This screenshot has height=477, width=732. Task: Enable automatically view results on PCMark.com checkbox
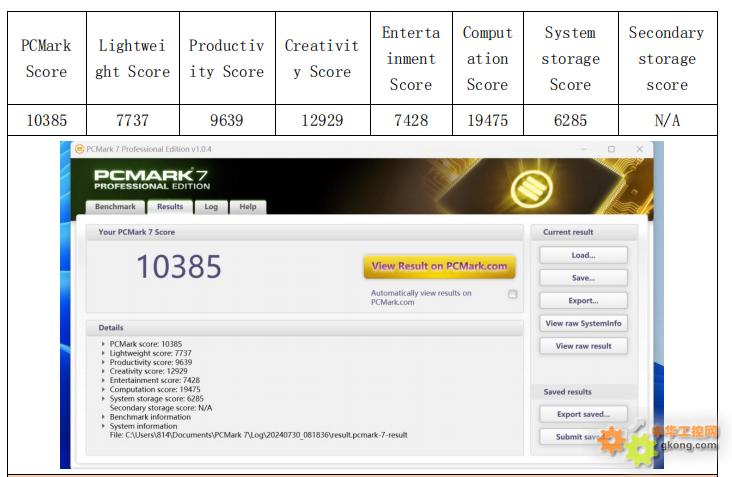pyautogui.click(x=513, y=294)
